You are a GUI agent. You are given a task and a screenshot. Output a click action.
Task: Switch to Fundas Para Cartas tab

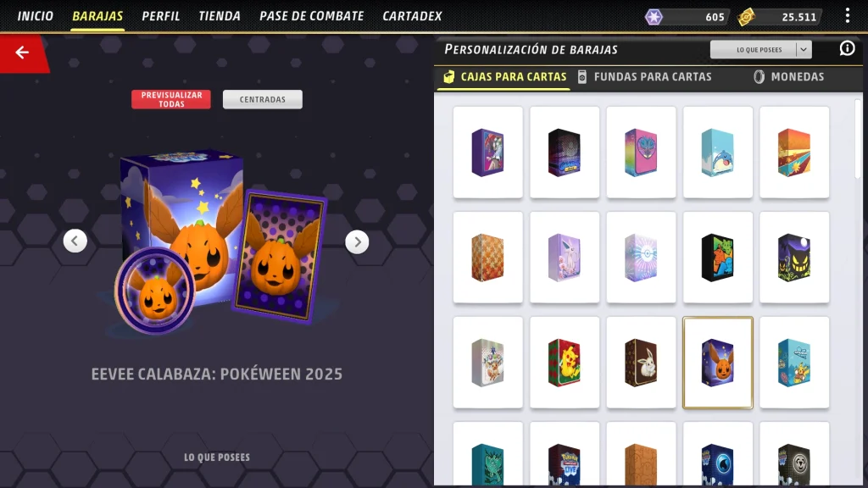[x=644, y=77]
